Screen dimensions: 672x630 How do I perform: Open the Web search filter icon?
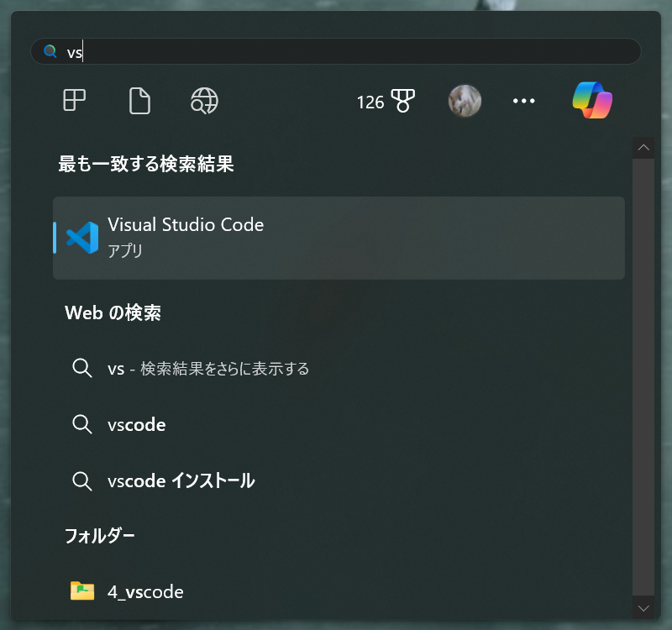coord(203,101)
